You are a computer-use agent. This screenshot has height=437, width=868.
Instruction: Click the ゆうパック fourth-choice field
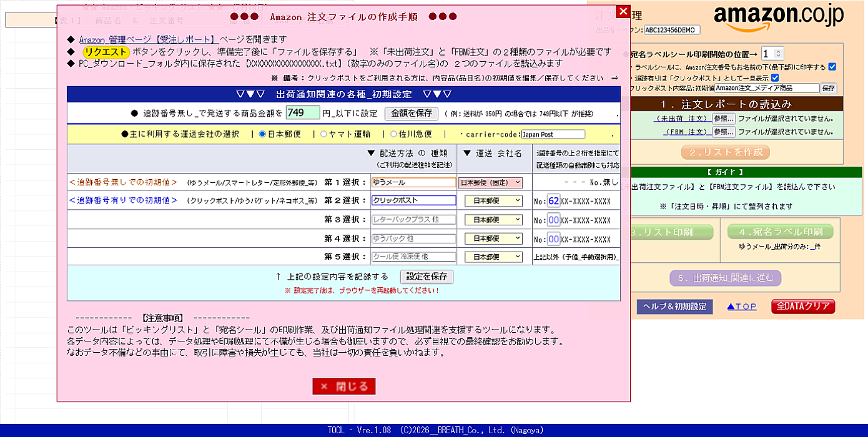coord(413,238)
